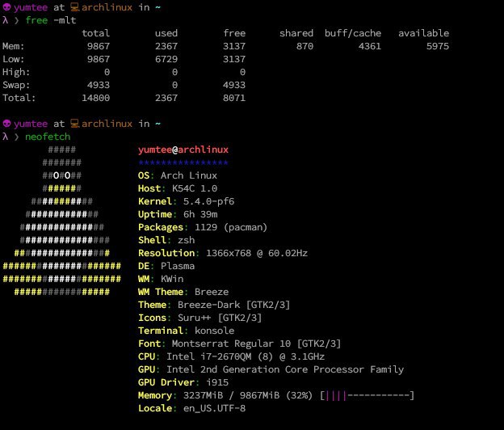Image resolution: width=504 pixels, height=430 pixels.
Task: Select the 'Low:' row label
Action: tap(14, 59)
